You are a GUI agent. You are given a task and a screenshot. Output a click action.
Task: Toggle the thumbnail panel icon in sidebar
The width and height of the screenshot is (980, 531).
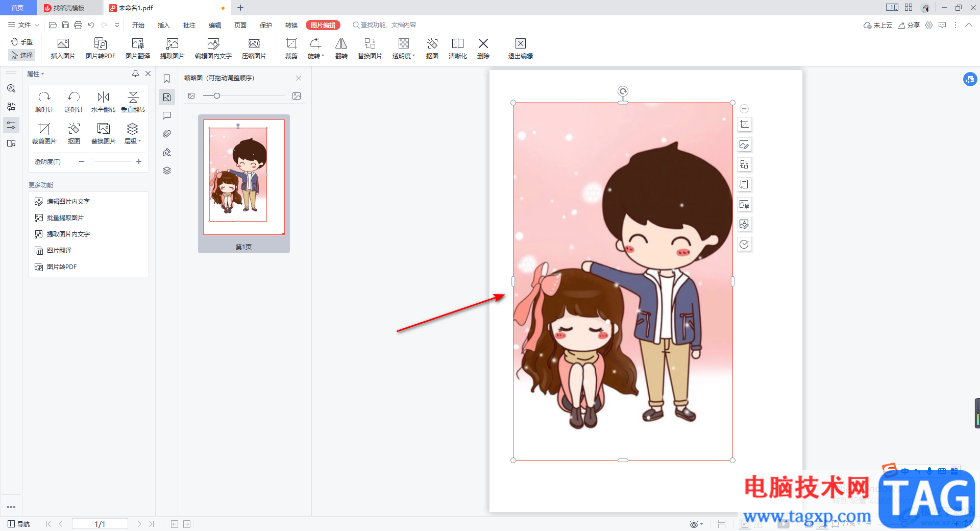[x=167, y=97]
